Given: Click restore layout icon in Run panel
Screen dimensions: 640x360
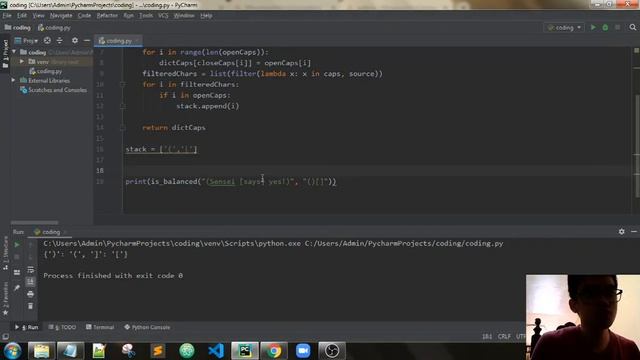Looking at the screenshot, I should pyautogui.click(x=17, y=272).
